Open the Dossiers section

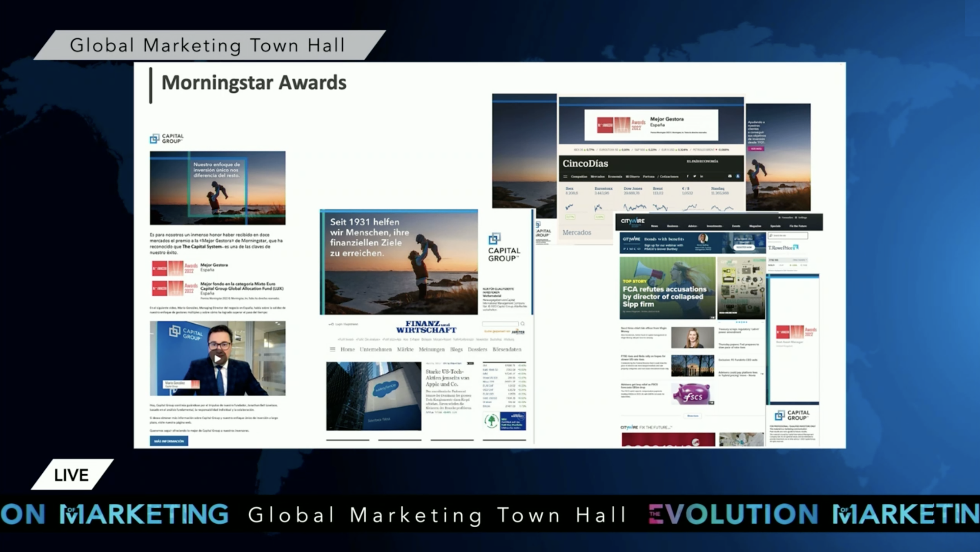pos(477,349)
